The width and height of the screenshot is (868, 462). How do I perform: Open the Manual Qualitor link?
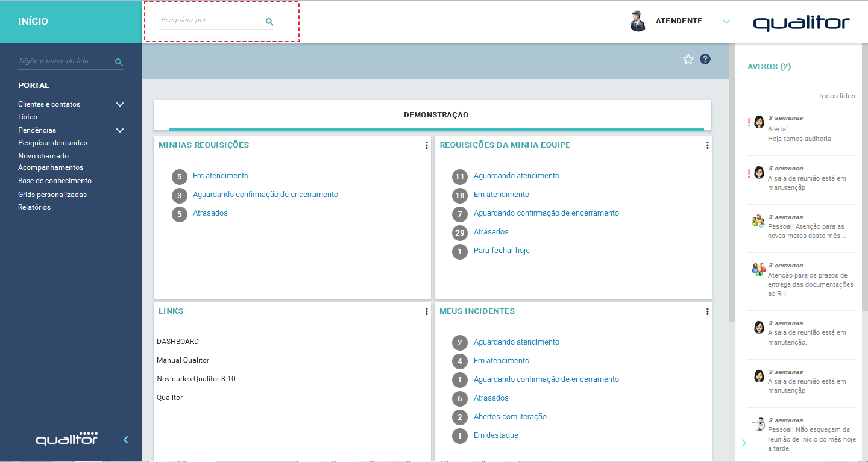pos(183,360)
